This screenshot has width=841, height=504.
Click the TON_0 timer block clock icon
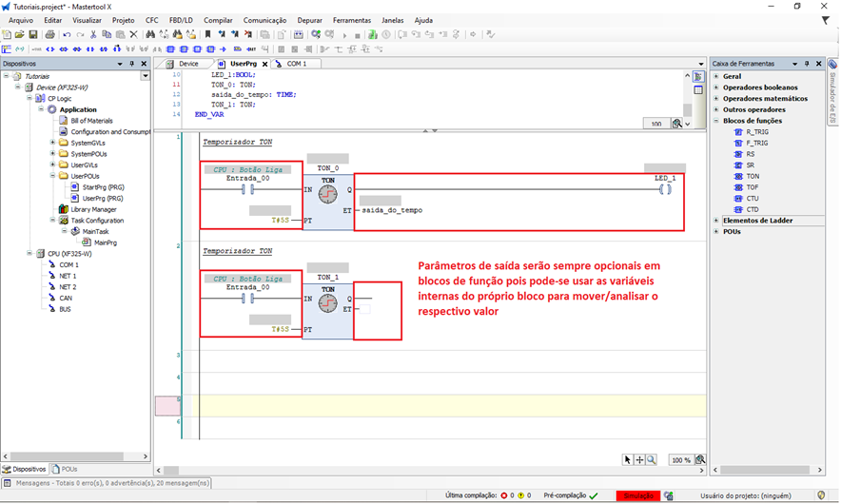[327, 195]
